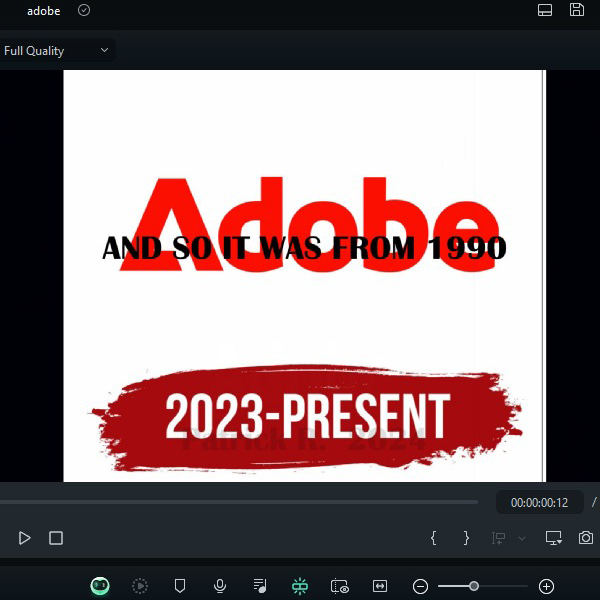Open the audio track music list icon

(x=260, y=586)
